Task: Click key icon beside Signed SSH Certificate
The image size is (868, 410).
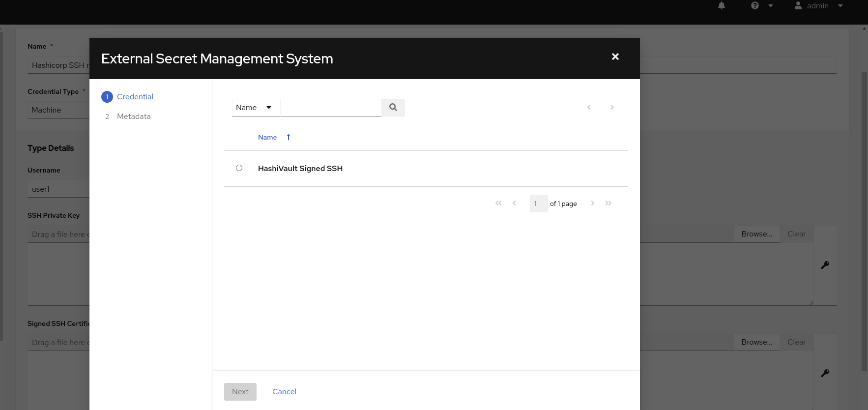Action: point(825,373)
